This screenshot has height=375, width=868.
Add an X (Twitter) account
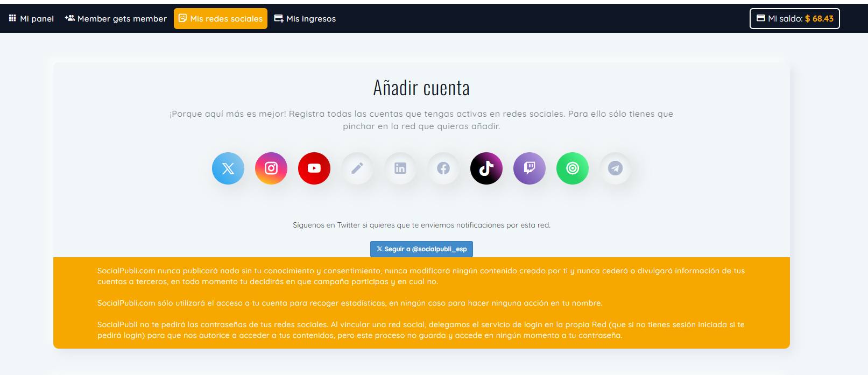pyautogui.click(x=228, y=168)
